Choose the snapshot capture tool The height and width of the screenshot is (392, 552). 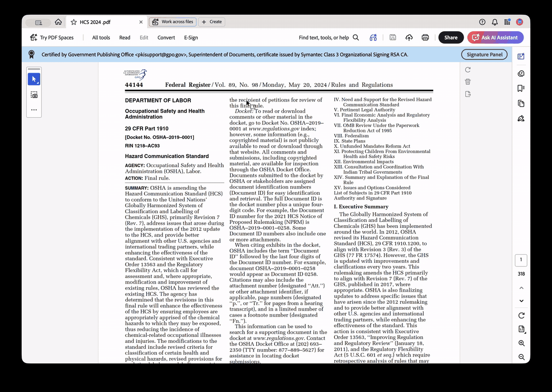click(34, 95)
